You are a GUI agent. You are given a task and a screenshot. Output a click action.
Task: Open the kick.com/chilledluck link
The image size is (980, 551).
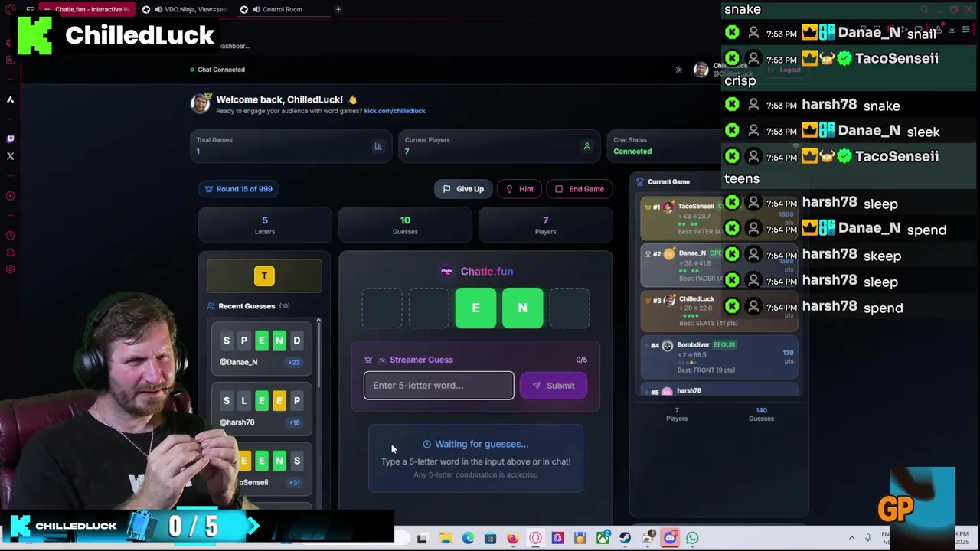pos(394,111)
